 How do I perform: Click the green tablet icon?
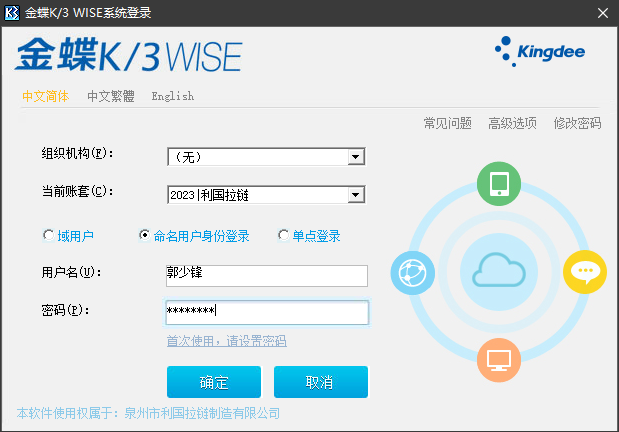tap(499, 185)
